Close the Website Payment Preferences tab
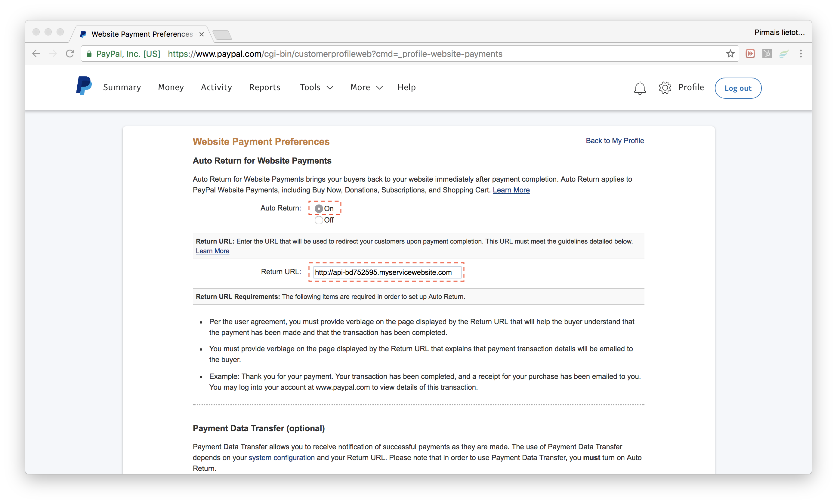 pyautogui.click(x=202, y=34)
